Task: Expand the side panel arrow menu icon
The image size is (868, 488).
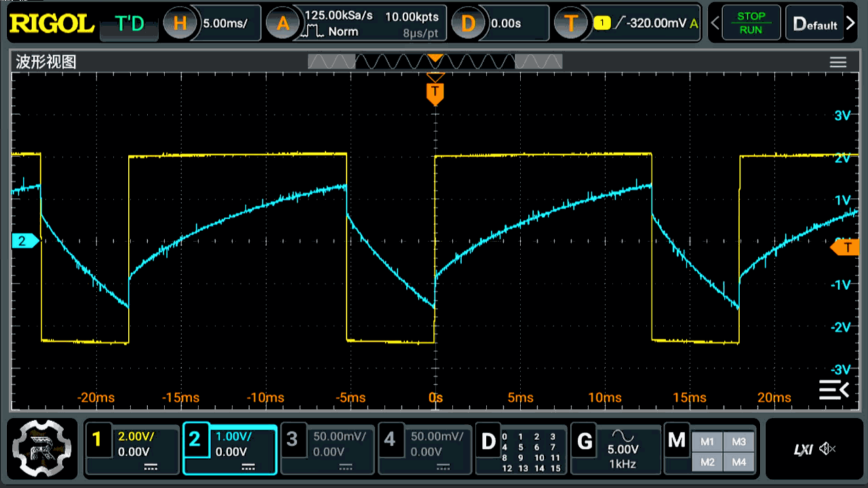Action: coord(833,390)
